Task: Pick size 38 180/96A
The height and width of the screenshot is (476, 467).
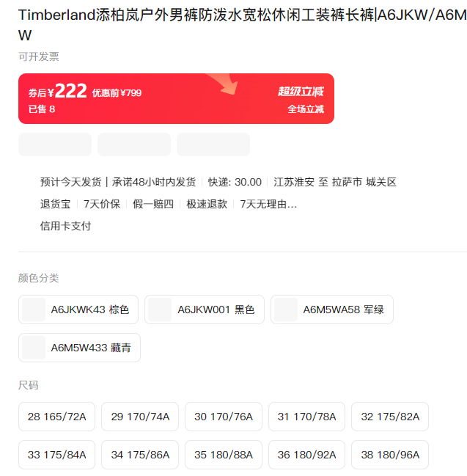Action: pyautogui.click(x=390, y=455)
